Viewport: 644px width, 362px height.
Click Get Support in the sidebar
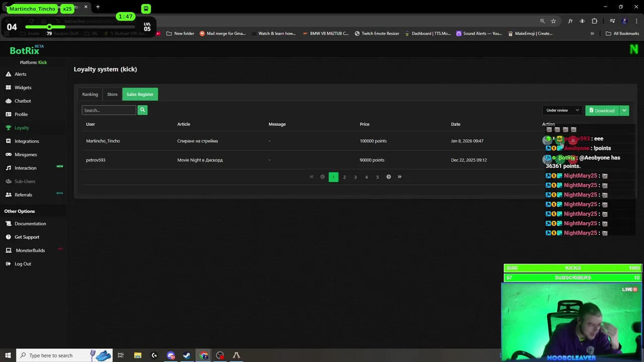tap(27, 237)
